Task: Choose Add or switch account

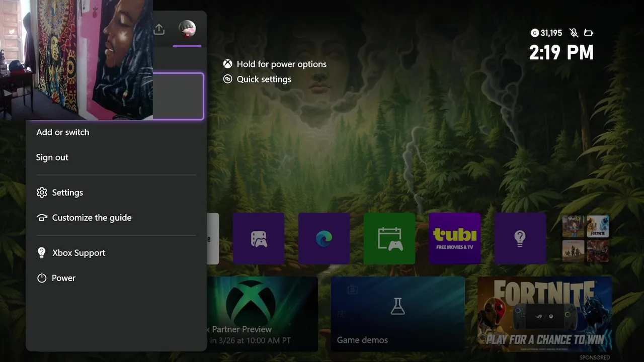Action: click(x=62, y=132)
